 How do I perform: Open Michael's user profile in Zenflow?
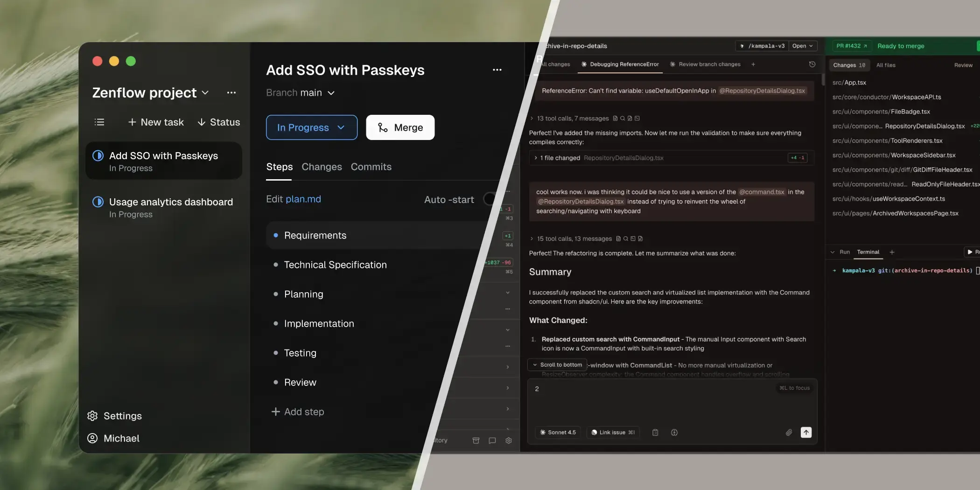113,438
